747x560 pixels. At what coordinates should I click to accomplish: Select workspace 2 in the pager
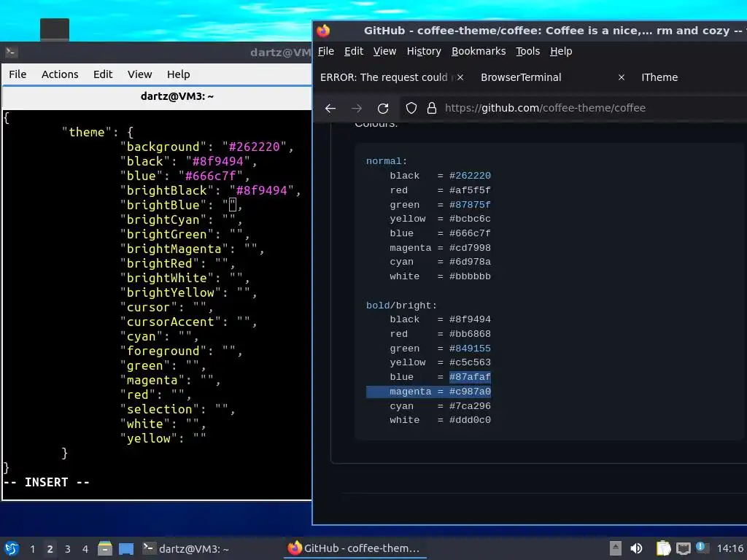tap(50, 549)
